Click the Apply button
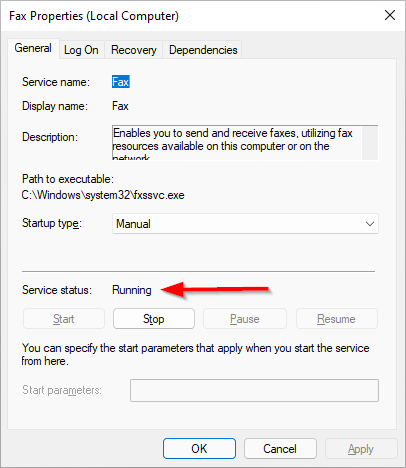Viewport: 406px width, 468px height. tap(361, 449)
